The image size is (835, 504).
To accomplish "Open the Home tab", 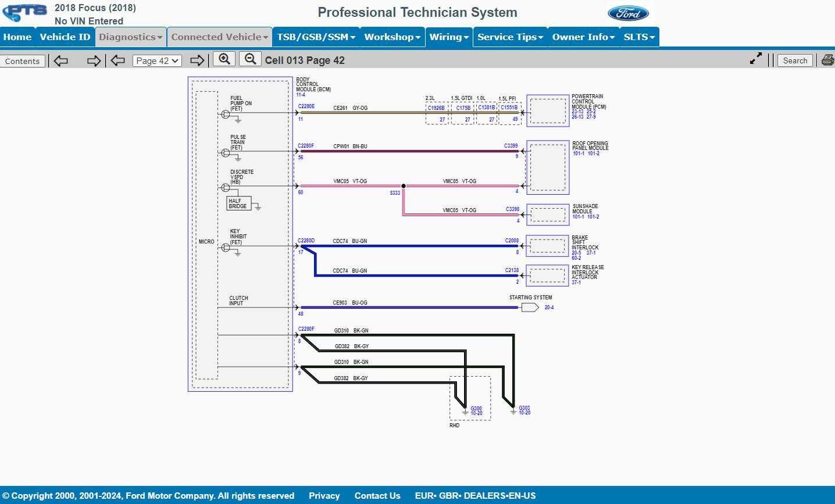I will 17,37.
